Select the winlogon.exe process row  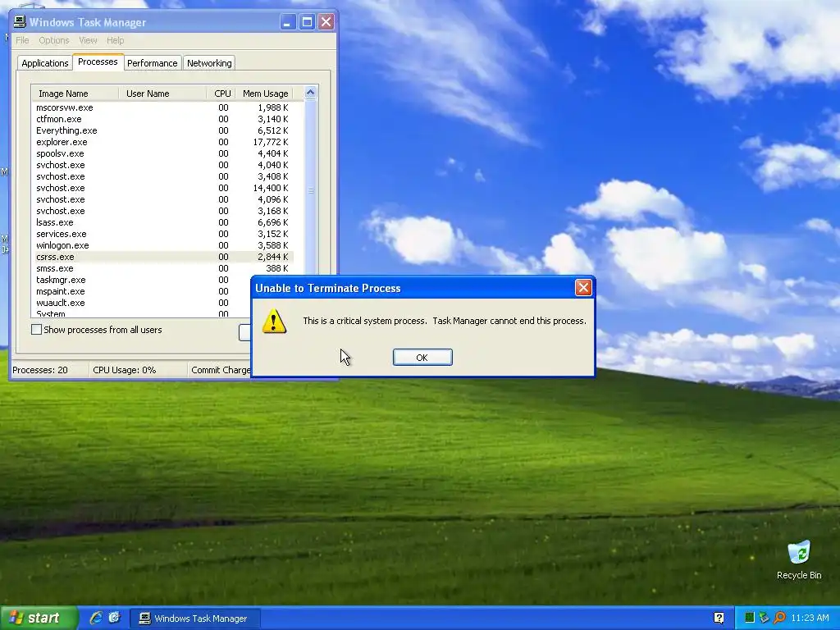(x=163, y=245)
